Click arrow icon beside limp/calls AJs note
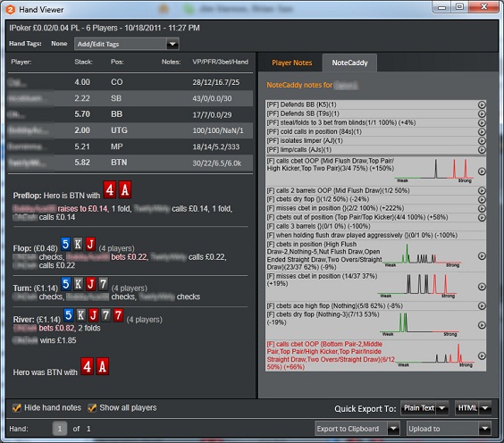This screenshot has height=443, width=504. (x=481, y=150)
